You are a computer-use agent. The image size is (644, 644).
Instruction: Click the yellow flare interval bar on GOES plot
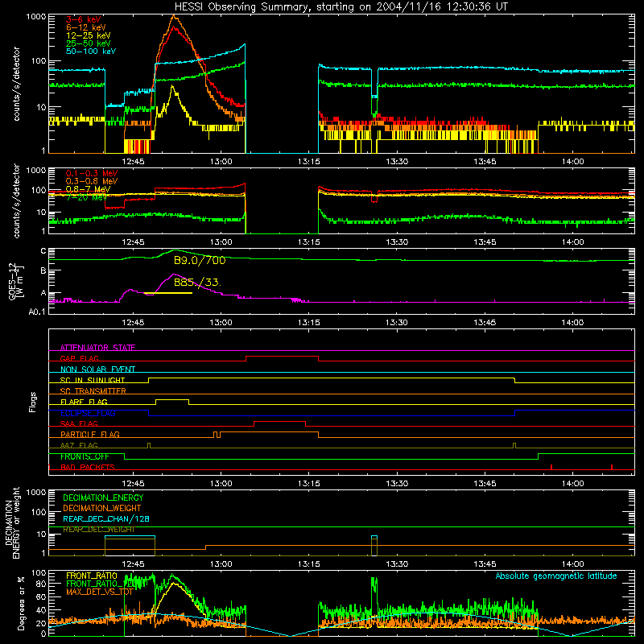pos(168,293)
